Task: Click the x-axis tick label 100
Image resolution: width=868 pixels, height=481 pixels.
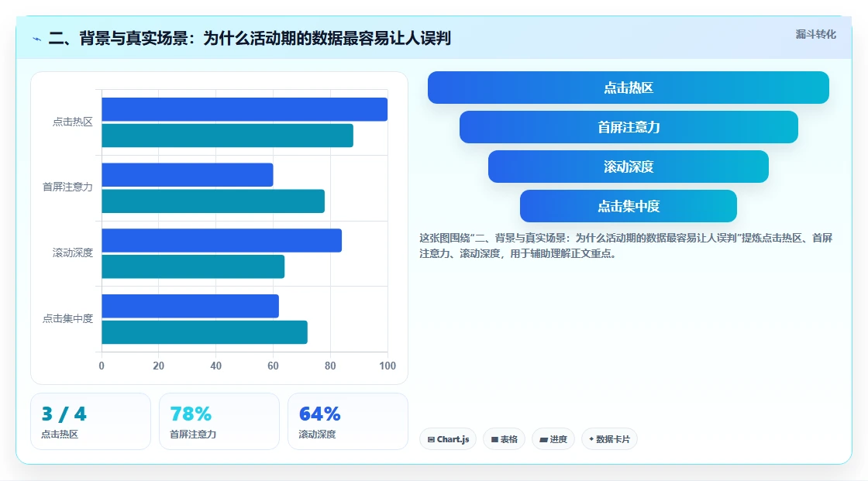Action: coord(387,366)
